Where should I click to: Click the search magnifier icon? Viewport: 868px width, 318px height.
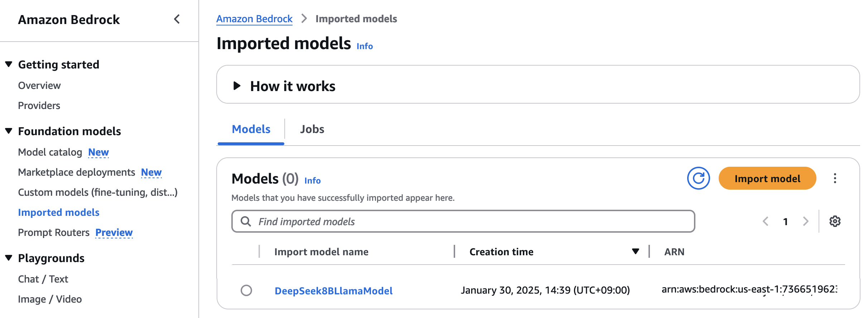(246, 221)
